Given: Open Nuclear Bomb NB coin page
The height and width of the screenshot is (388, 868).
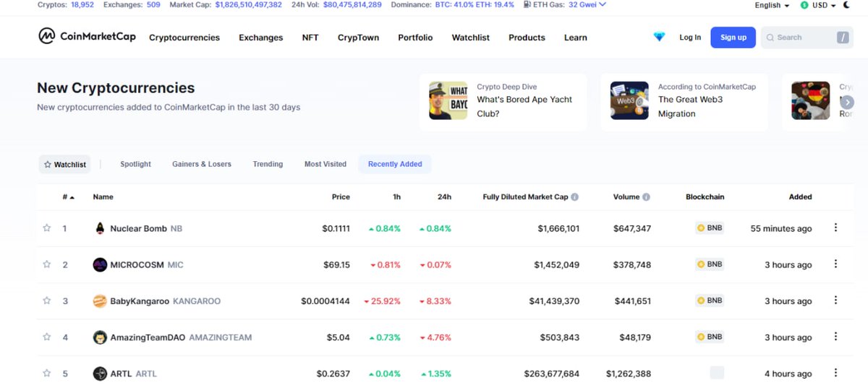Looking at the screenshot, I should 146,228.
